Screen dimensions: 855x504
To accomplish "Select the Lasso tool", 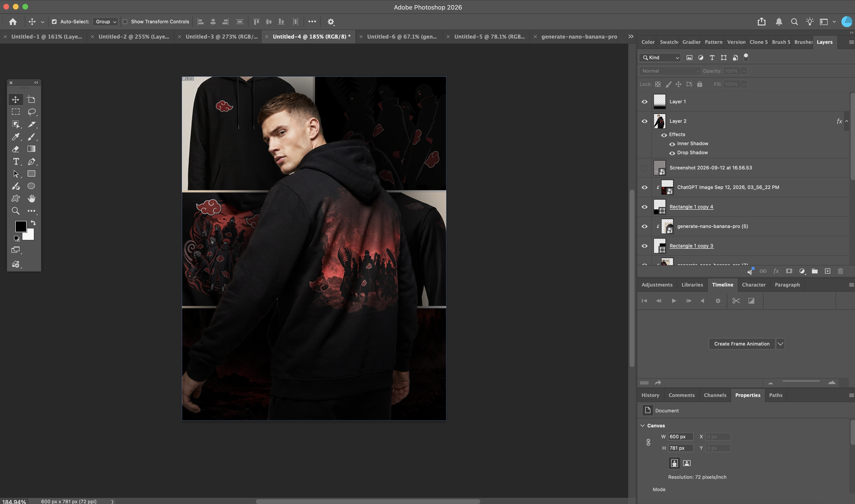I will 32,112.
